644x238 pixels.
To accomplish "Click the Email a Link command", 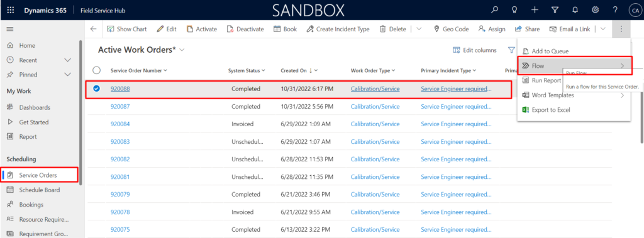I will pos(569,29).
